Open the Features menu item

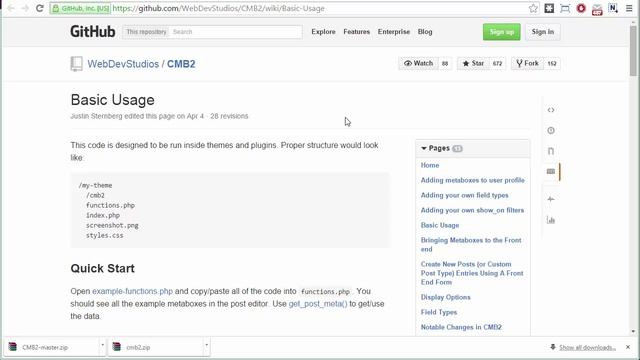tap(356, 32)
